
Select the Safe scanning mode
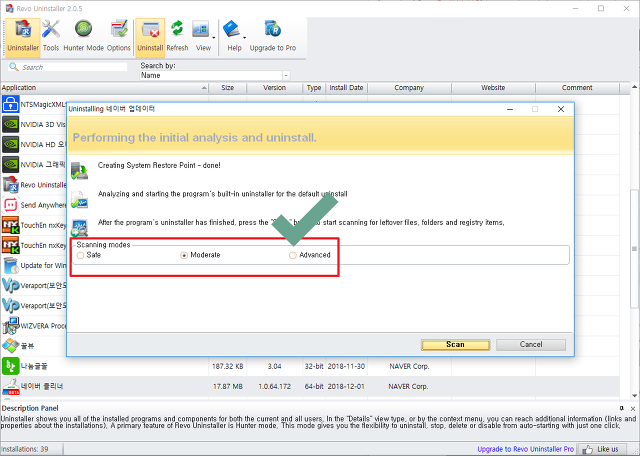coord(80,255)
